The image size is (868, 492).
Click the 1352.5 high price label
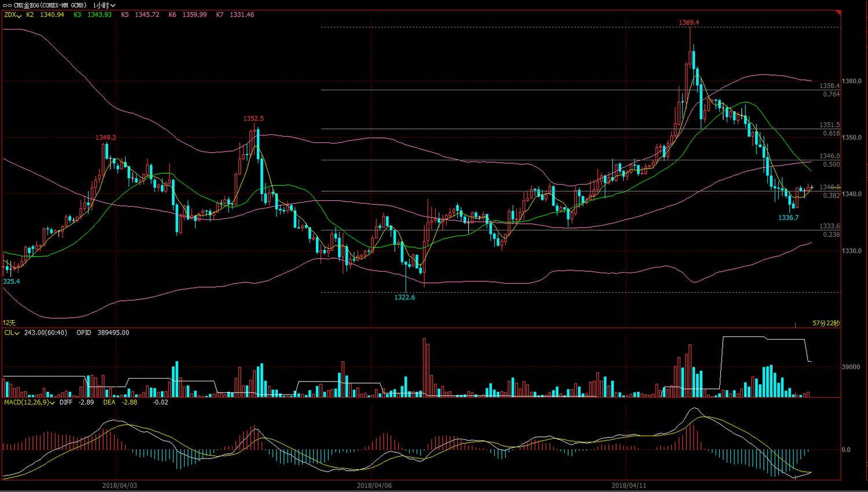(x=253, y=119)
